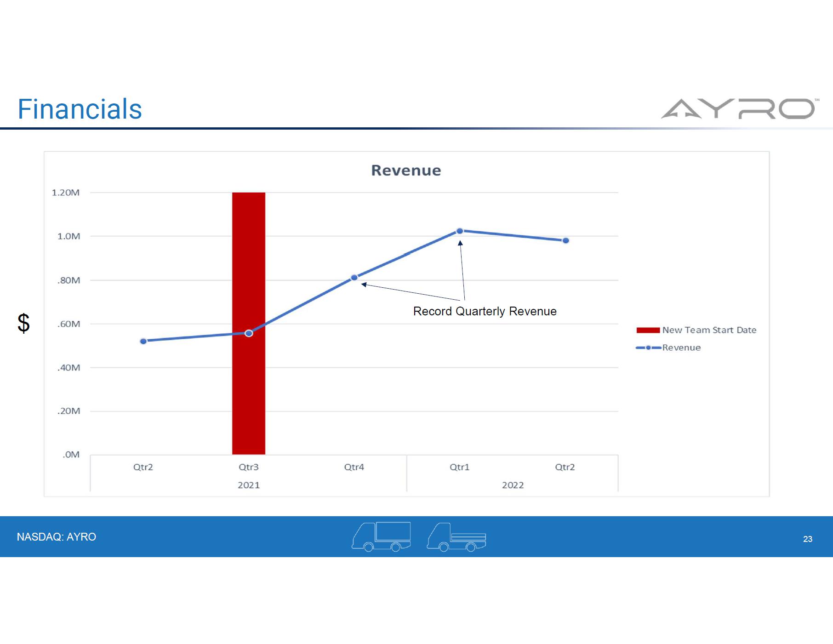Click the Financials slide heading
Image resolution: width=833 pixels, height=644 pixels.
pyautogui.click(x=80, y=109)
